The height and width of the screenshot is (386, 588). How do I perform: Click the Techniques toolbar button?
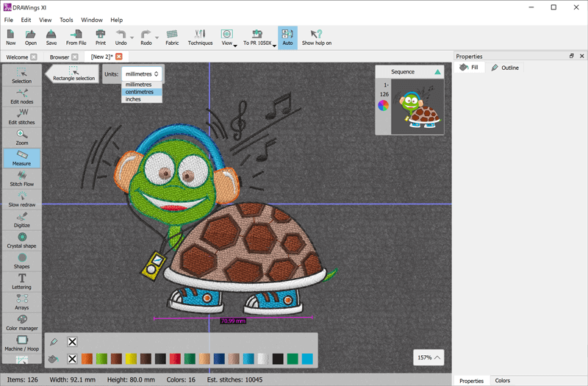click(x=200, y=37)
